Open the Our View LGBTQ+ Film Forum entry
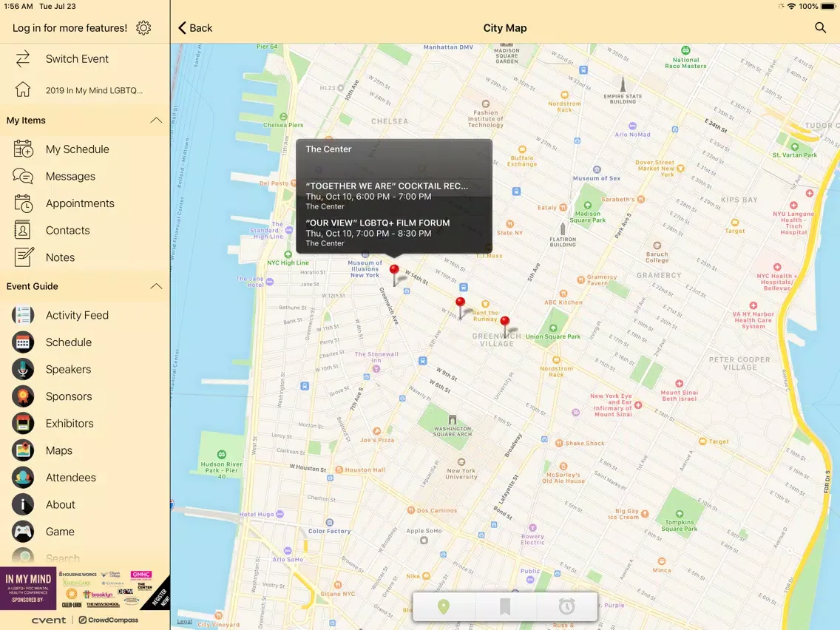The width and height of the screenshot is (840, 630). [x=393, y=232]
